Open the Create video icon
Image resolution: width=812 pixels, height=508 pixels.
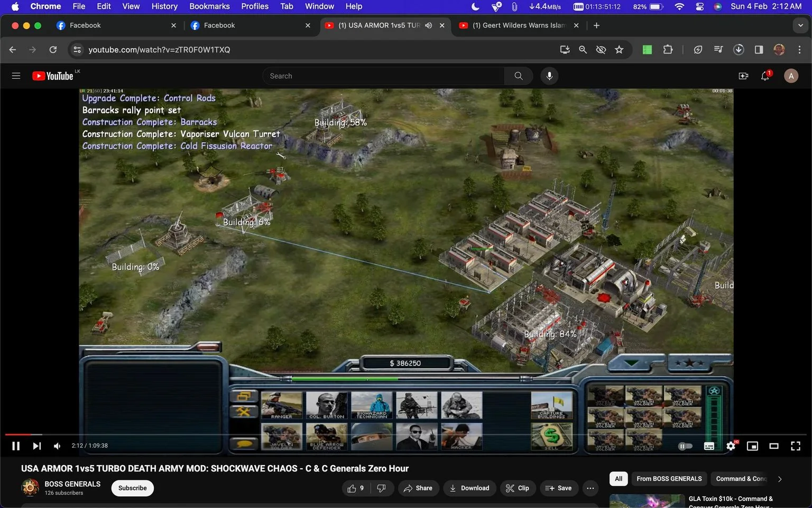(743, 76)
